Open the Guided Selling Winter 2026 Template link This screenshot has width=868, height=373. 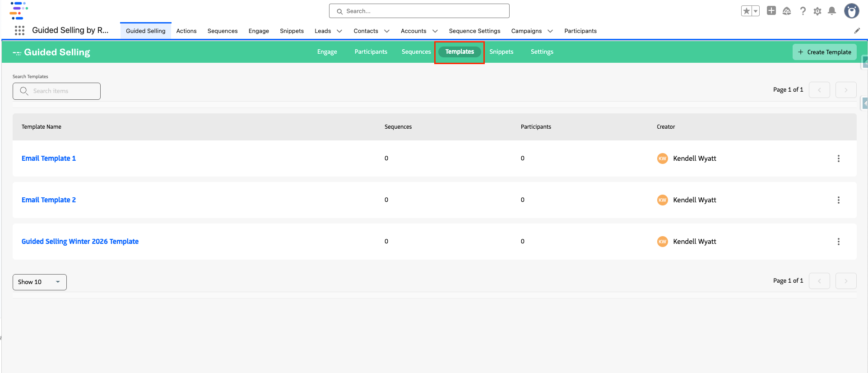pyautogui.click(x=80, y=242)
